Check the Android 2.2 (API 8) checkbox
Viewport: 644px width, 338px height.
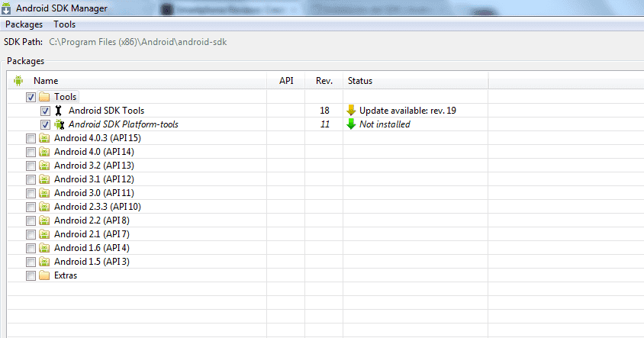point(31,221)
